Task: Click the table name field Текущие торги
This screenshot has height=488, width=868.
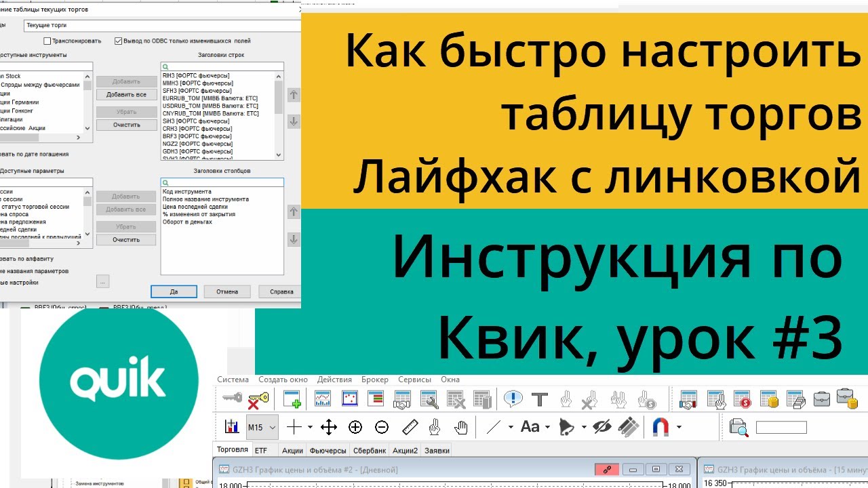Action: click(x=162, y=25)
